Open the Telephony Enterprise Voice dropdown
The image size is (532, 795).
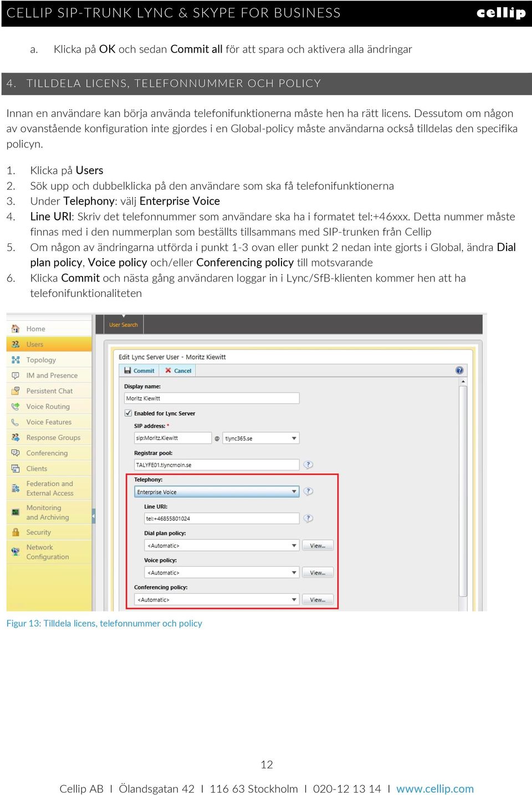(217, 491)
